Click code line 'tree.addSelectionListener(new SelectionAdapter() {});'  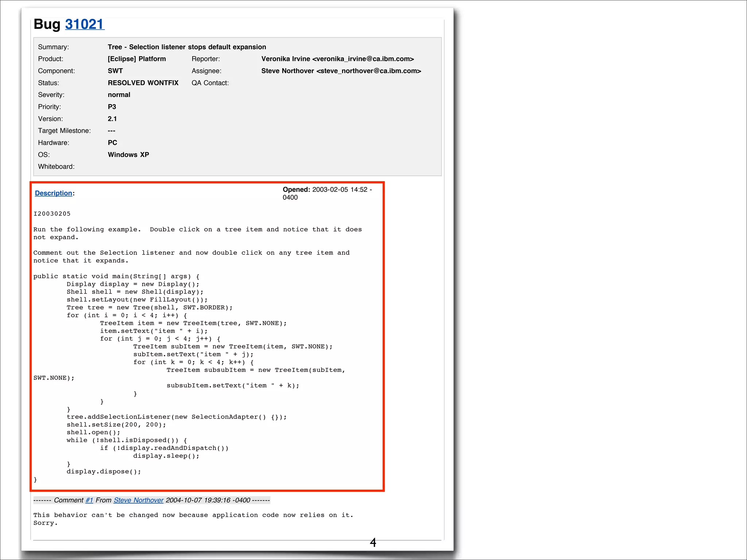click(177, 417)
